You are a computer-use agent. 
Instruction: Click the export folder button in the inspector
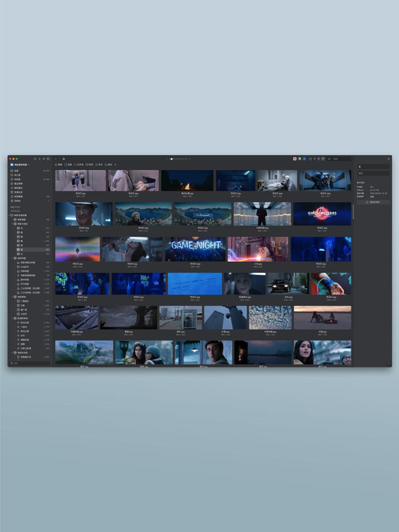(373, 202)
